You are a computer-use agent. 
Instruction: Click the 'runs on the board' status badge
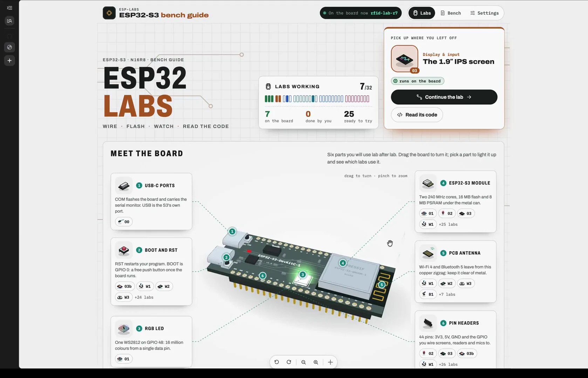(x=418, y=81)
